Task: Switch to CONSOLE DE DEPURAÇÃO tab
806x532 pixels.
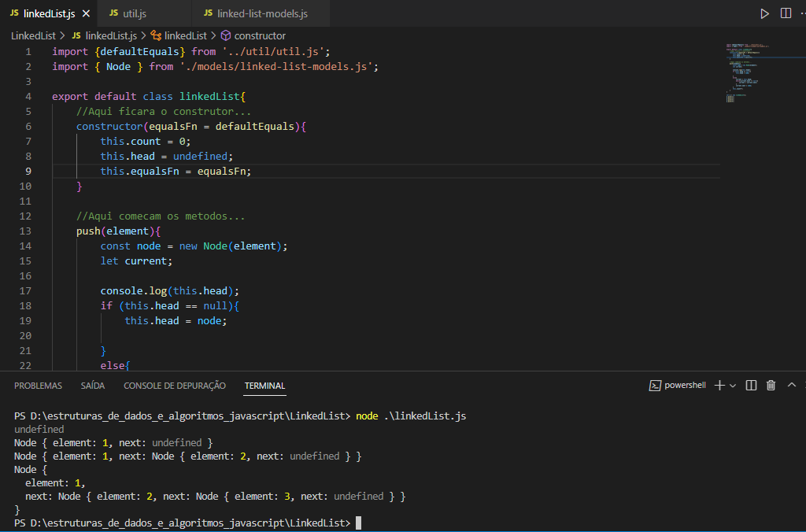Action: [174, 386]
